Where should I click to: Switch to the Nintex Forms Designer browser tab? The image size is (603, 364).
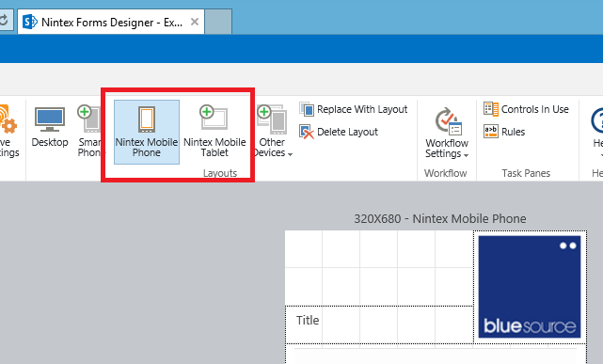click(x=112, y=23)
